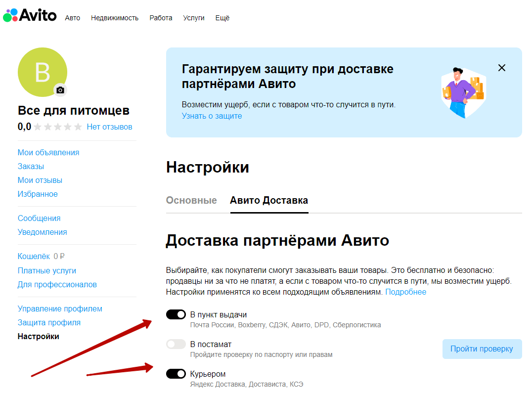This screenshot has height=395, width=532.
Task: Expand the Ещё top menu
Action: click(222, 18)
